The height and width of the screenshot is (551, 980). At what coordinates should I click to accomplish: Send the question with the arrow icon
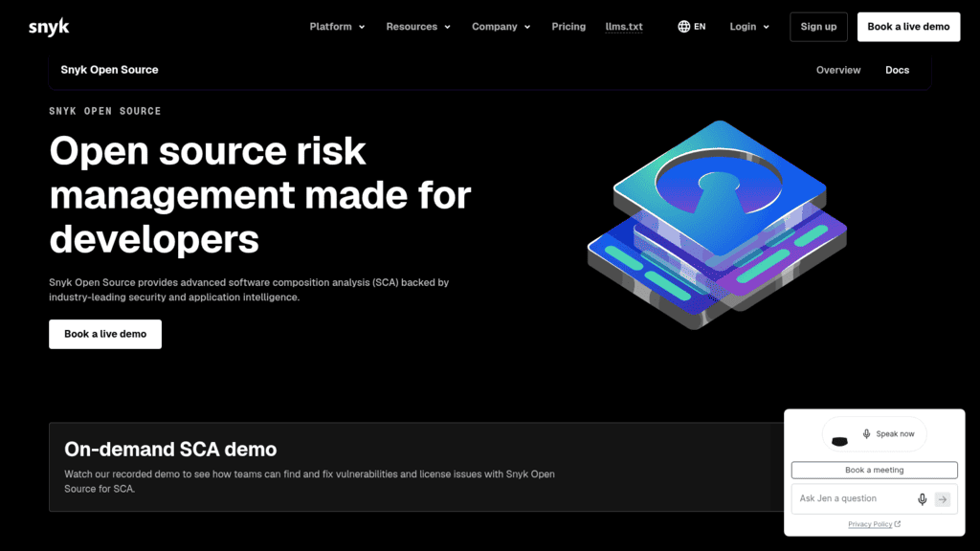coord(943,499)
